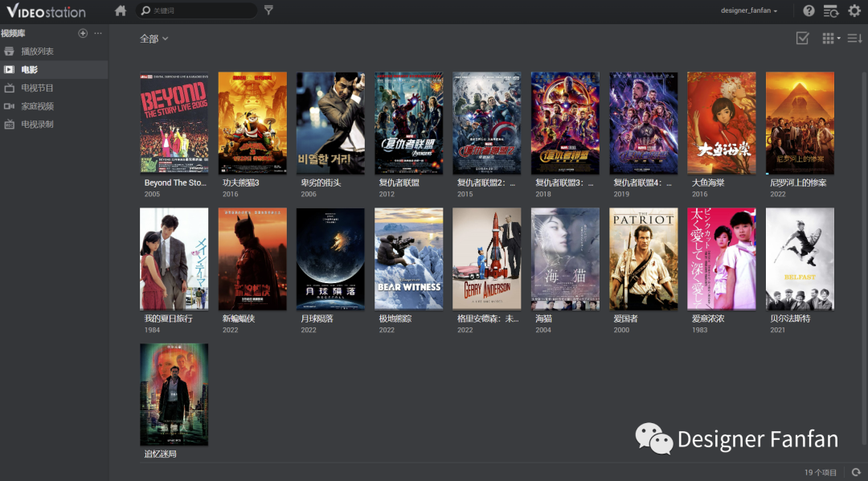Click the 大鱼海棠 title text

click(708, 183)
